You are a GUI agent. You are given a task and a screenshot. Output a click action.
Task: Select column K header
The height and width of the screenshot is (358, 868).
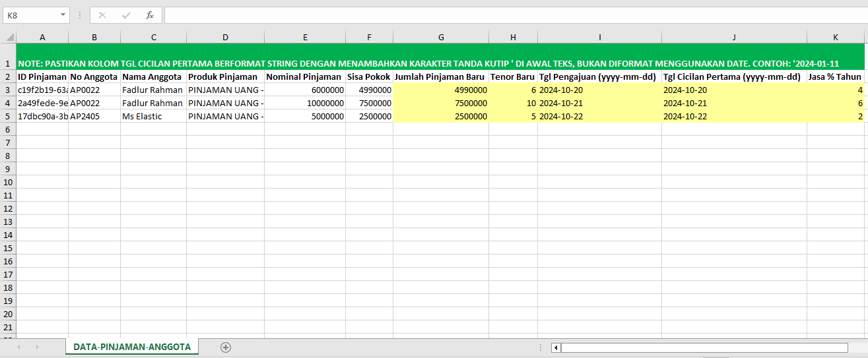click(836, 38)
